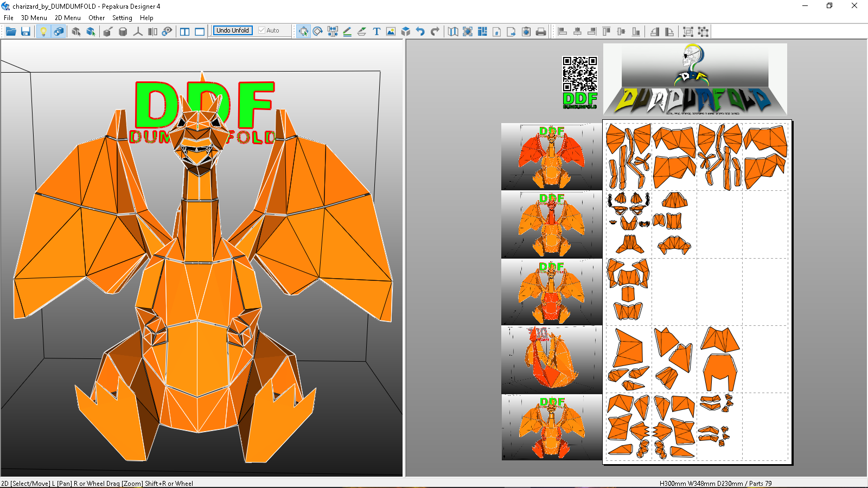Toggle the Auto checkbox
The width and height of the screenshot is (868, 488).
tap(269, 30)
